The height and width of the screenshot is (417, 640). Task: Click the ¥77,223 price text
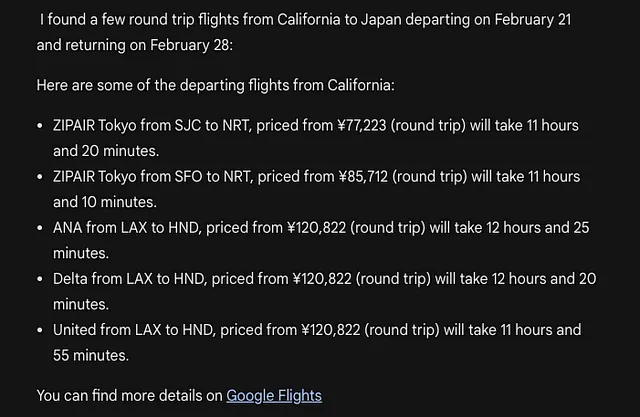pos(362,126)
